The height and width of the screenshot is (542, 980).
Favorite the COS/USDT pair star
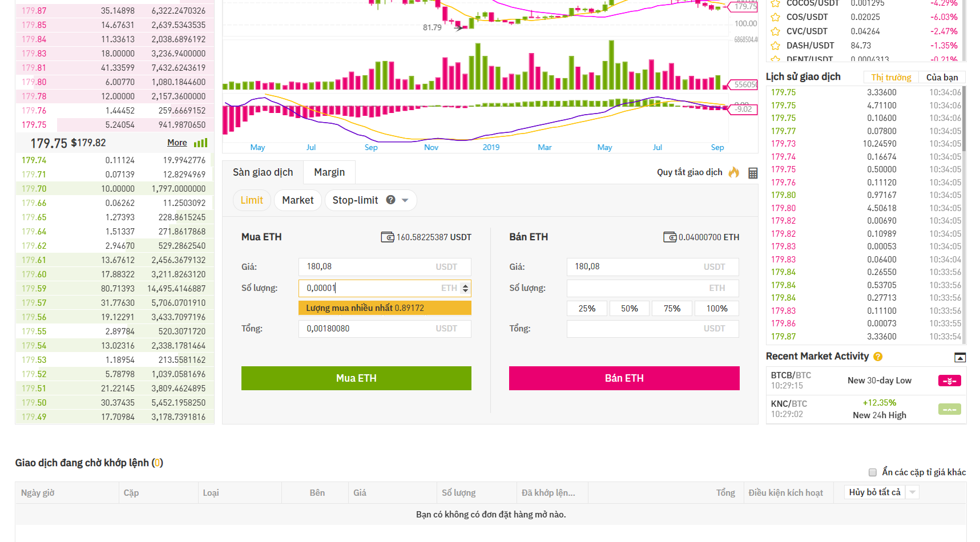coord(775,17)
